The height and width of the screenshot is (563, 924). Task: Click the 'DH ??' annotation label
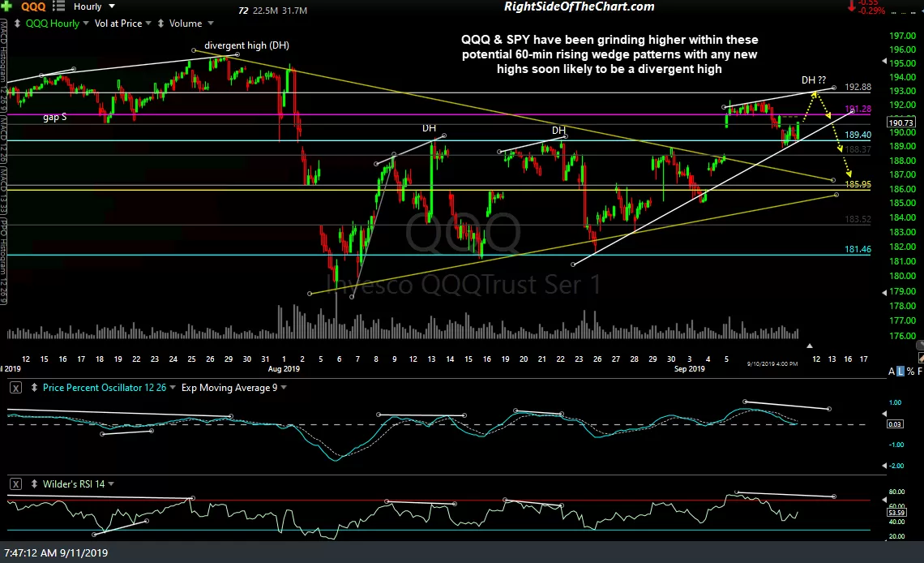point(813,80)
